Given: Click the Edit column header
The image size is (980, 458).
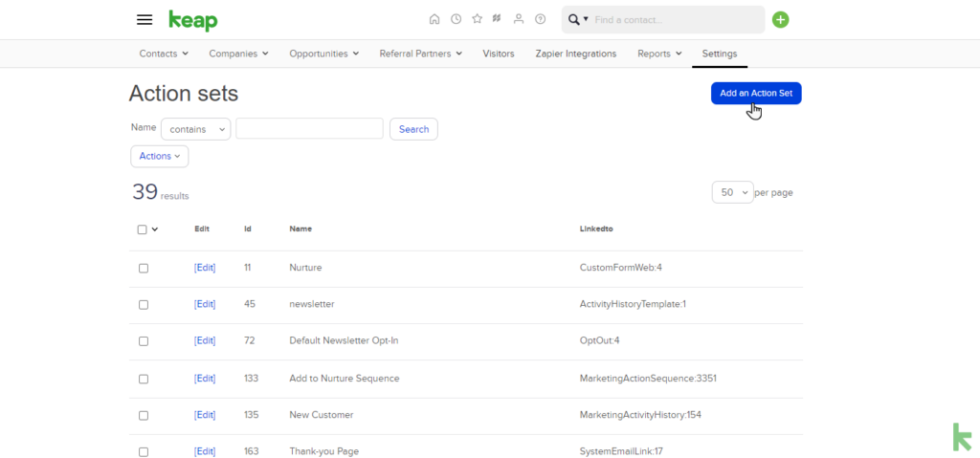Looking at the screenshot, I should [x=202, y=229].
